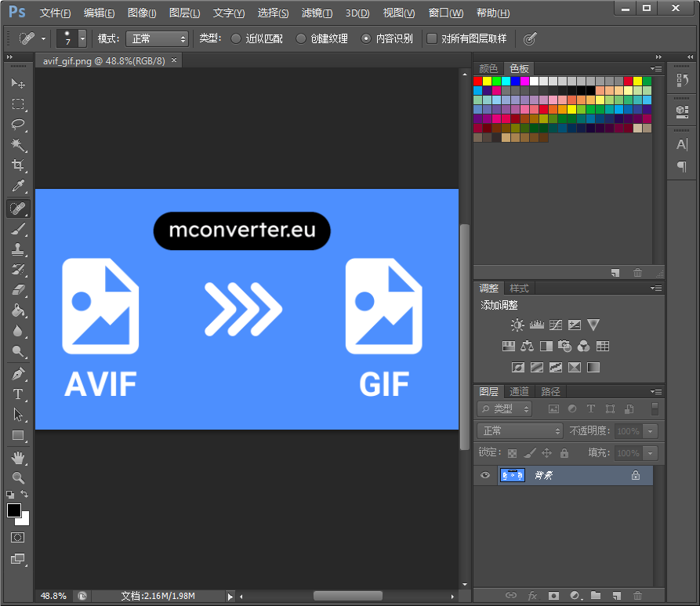Viewport: 700px width, 606px height.
Task: Select the Magic Wand tool
Action: [x=18, y=145]
